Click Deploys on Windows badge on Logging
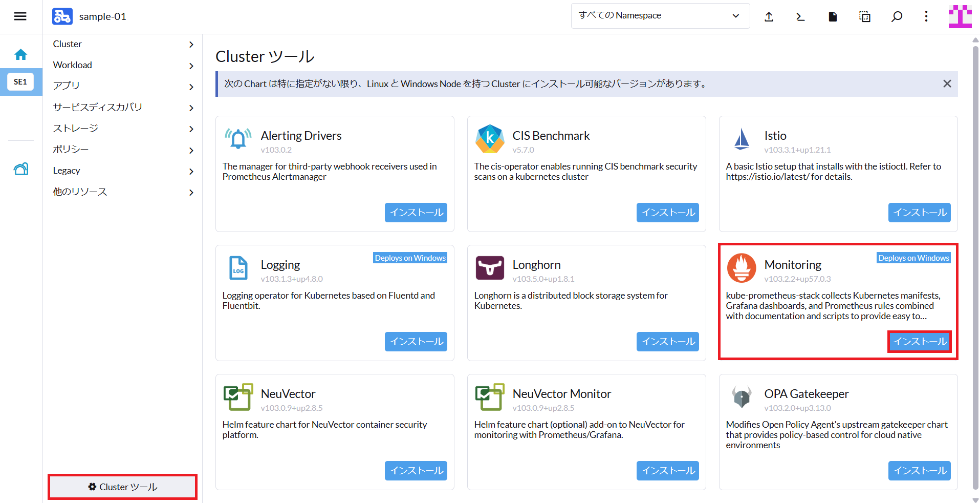This screenshot has height=503, width=980. click(x=410, y=258)
